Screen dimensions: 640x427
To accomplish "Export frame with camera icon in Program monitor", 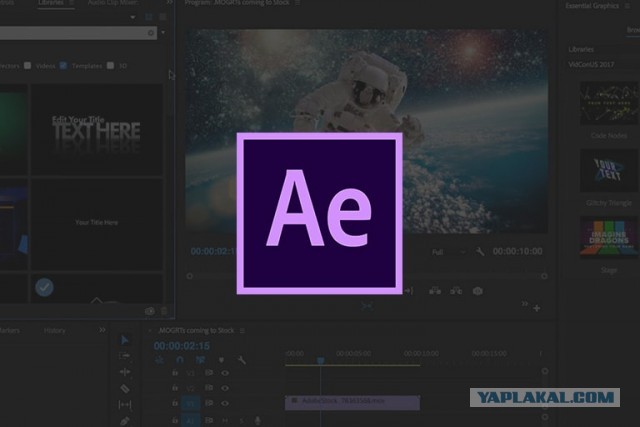I will (x=478, y=291).
